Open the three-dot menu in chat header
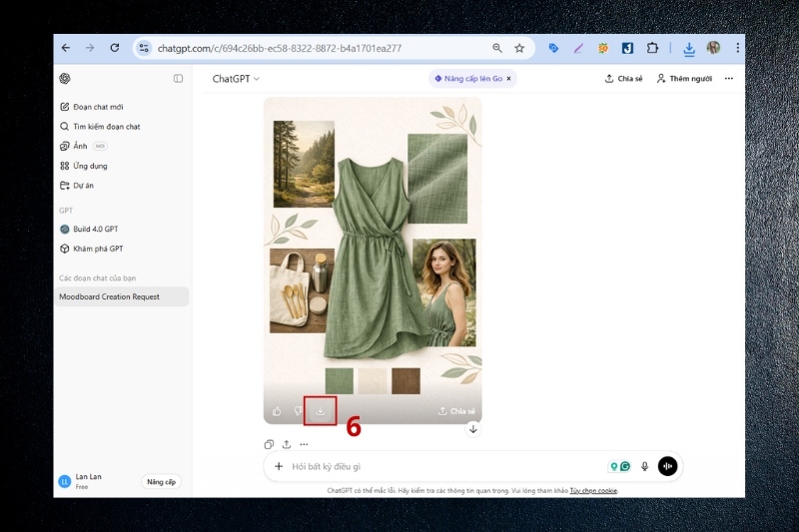Screen dimensions: 799x532 point(728,78)
